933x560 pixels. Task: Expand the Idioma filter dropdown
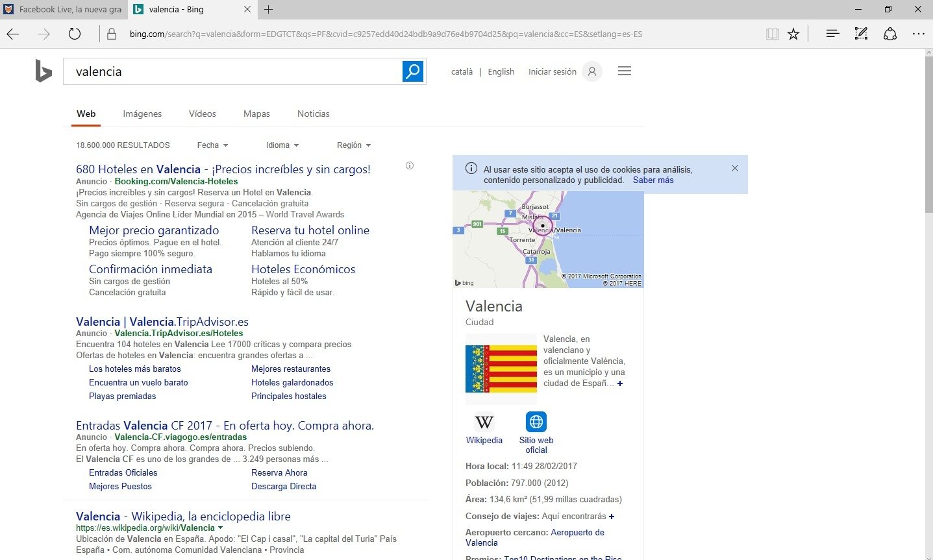click(x=282, y=145)
